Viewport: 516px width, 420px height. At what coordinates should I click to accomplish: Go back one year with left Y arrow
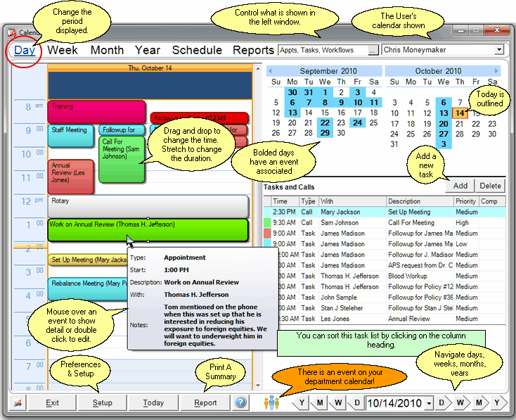pyautogui.click(x=301, y=402)
